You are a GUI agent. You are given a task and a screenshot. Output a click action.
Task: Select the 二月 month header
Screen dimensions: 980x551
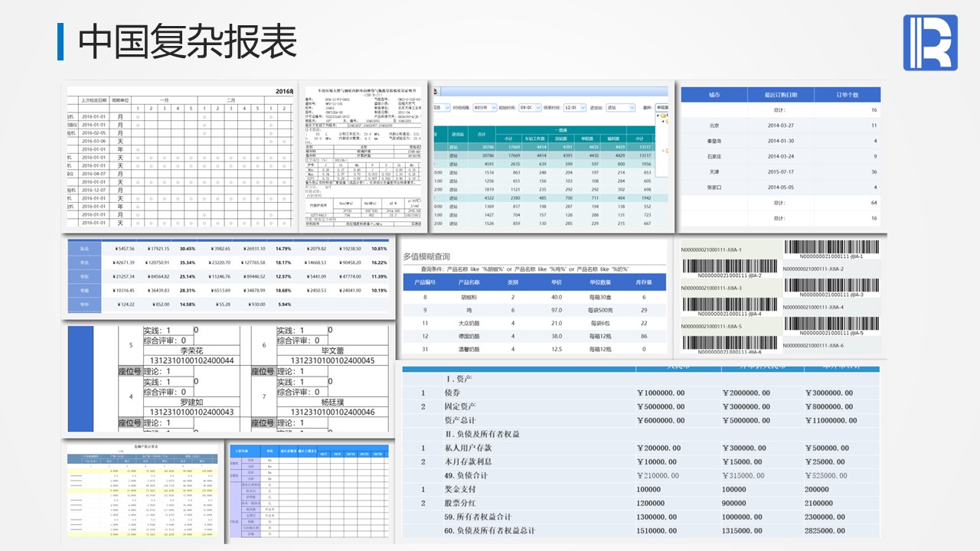[231, 99]
